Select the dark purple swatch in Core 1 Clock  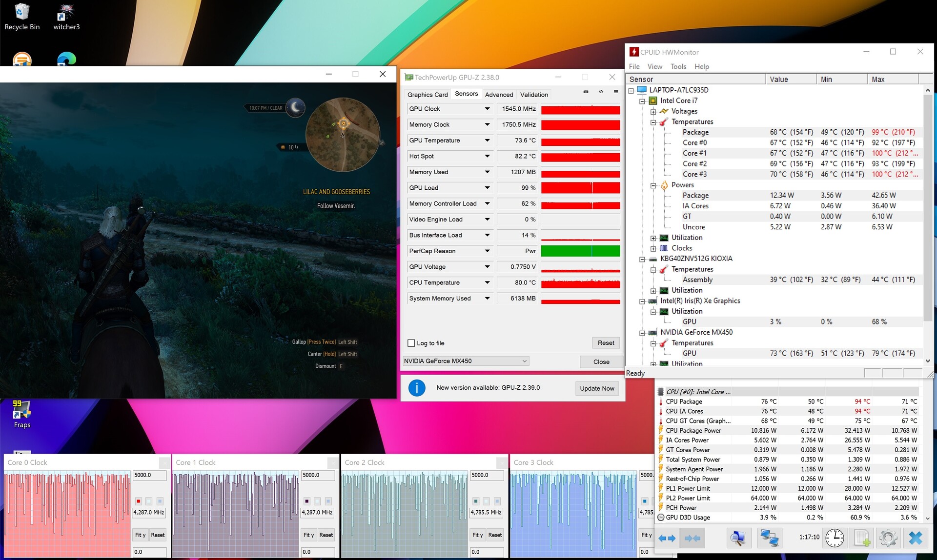pos(307,501)
